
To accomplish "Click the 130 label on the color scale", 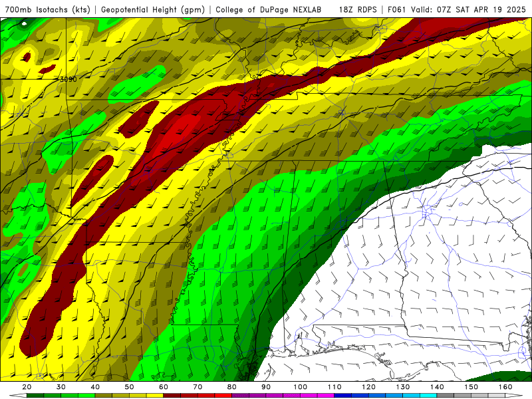I will pos(403,387).
